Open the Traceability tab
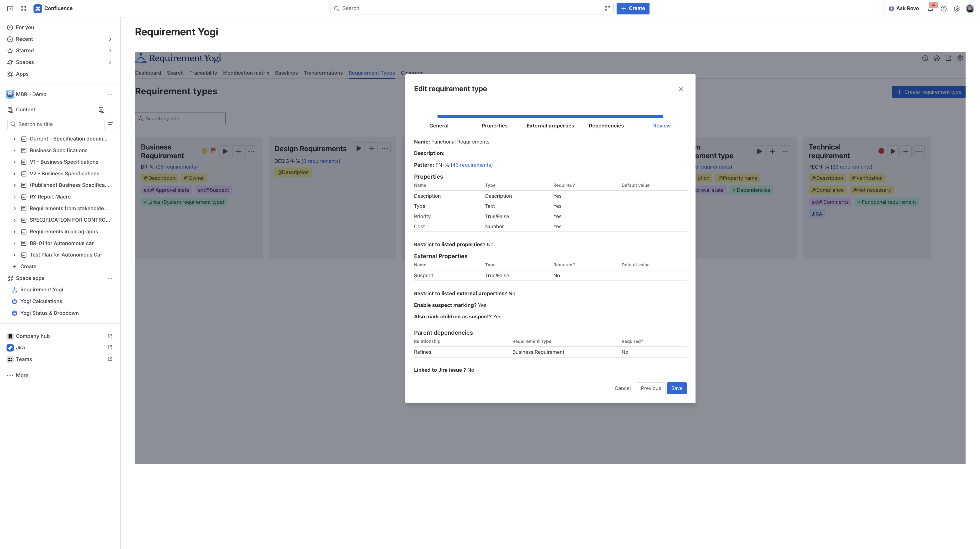This screenshot has width=980, height=549. pos(203,73)
